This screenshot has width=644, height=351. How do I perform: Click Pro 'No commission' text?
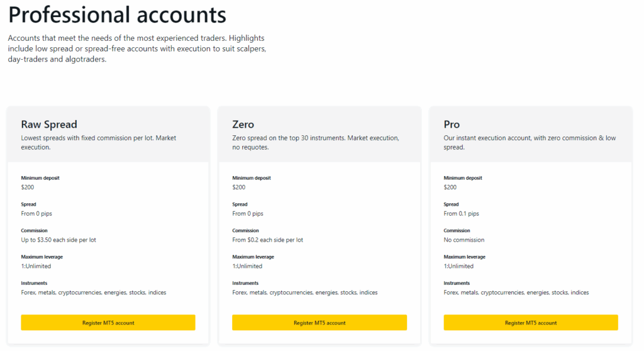coord(464,240)
